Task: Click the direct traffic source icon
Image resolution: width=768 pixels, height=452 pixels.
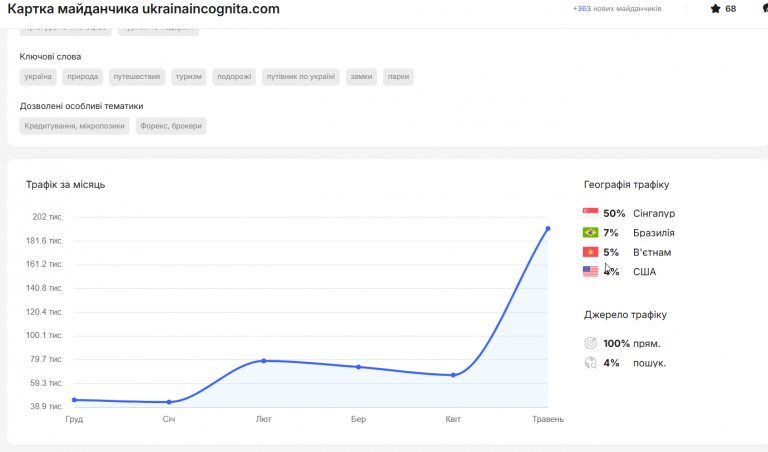Action: [x=591, y=343]
